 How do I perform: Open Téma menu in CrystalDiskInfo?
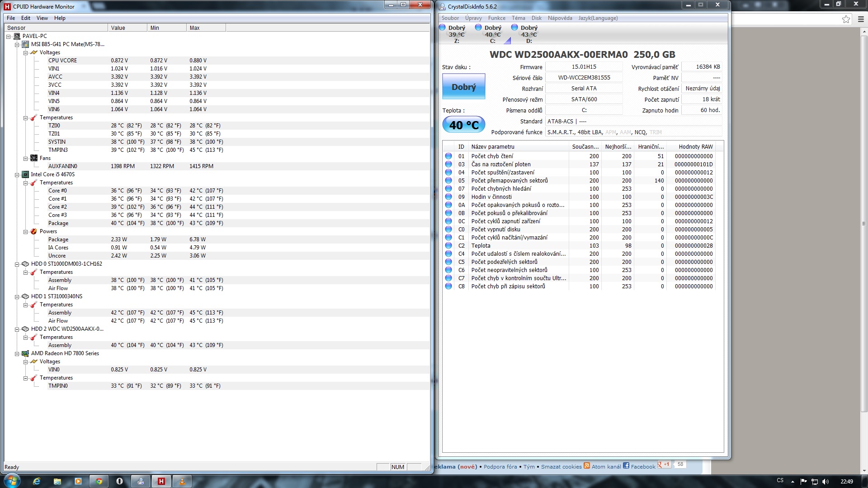tap(518, 18)
